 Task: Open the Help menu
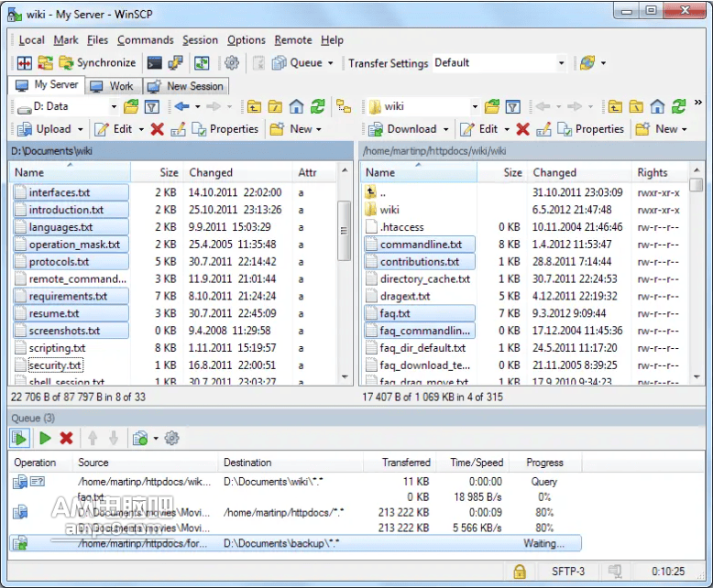pos(332,40)
